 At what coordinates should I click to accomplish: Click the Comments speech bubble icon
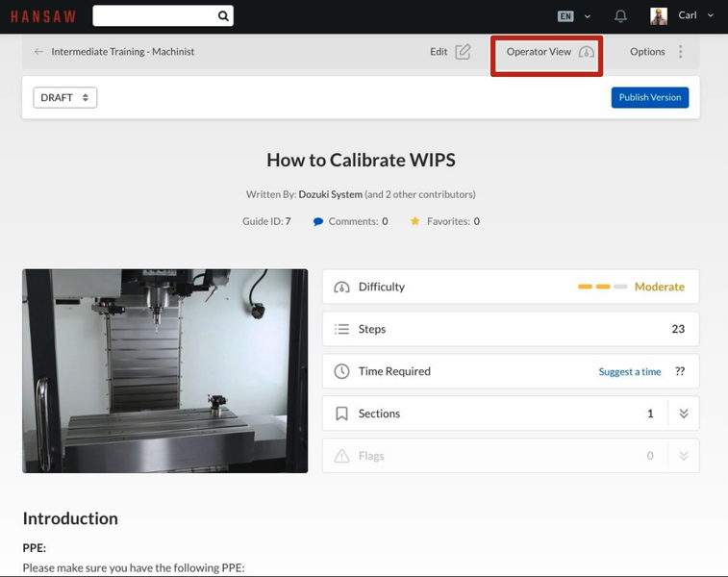tap(318, 221)
